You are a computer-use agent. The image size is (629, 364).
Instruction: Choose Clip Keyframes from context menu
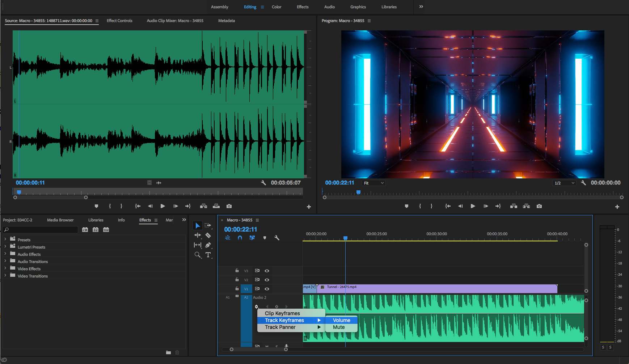(x=291, y=313)
